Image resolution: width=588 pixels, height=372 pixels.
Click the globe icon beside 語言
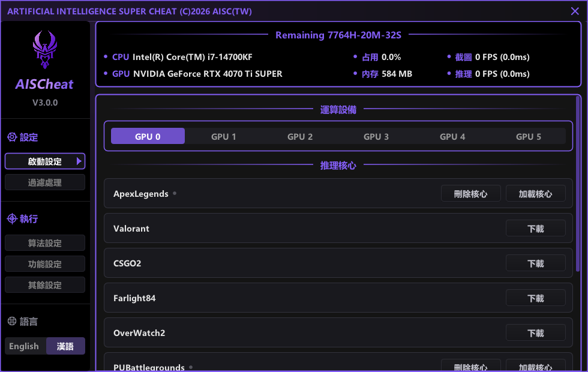[x=11, y=322]
